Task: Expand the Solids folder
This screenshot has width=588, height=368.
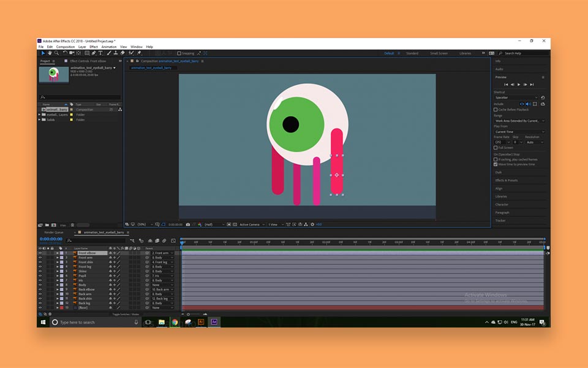Action: pos(39,120)
